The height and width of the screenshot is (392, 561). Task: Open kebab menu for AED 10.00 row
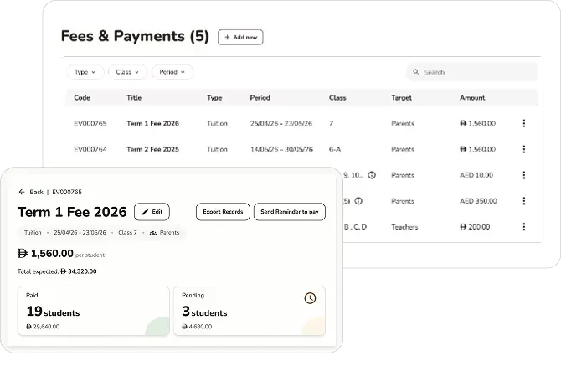coord(524,176)
